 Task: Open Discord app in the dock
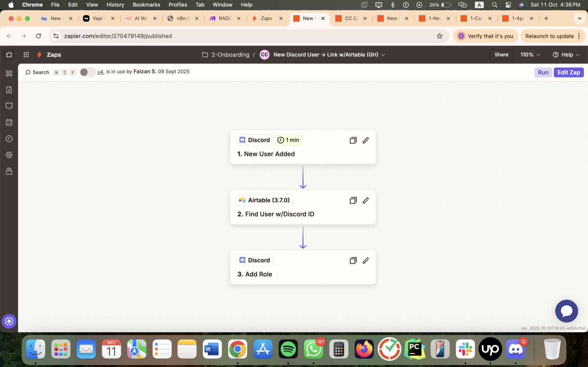[x=515, y=349]
